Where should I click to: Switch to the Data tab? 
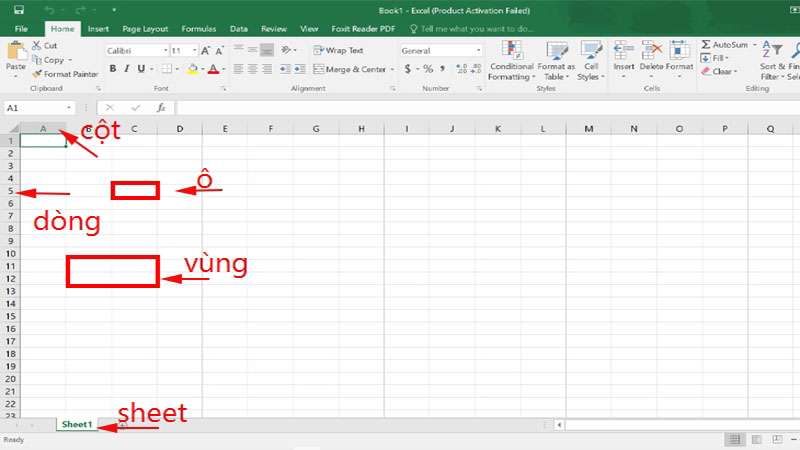238,29
